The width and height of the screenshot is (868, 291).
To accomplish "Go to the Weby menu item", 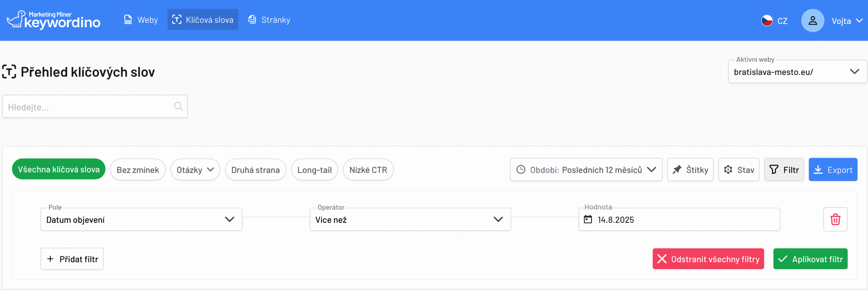I will click(141, 20).
